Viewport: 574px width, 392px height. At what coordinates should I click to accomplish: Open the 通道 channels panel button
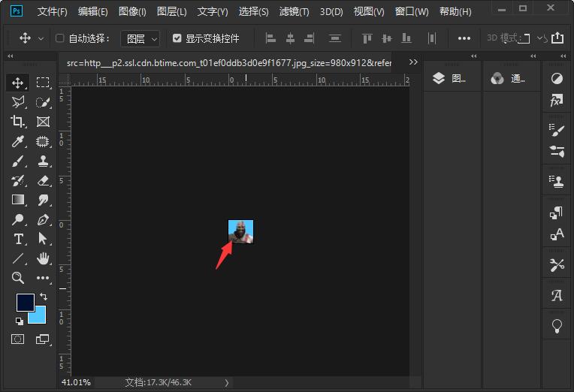point(509,78)
